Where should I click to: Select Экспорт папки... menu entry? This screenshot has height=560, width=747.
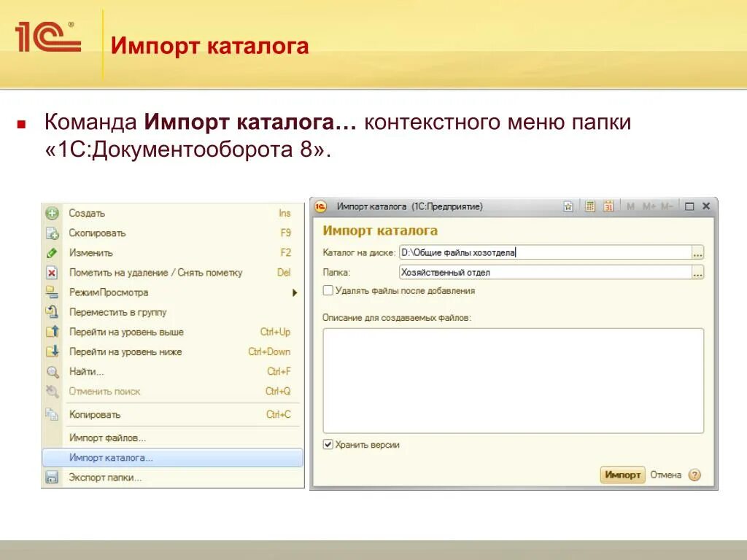(173, 477)
